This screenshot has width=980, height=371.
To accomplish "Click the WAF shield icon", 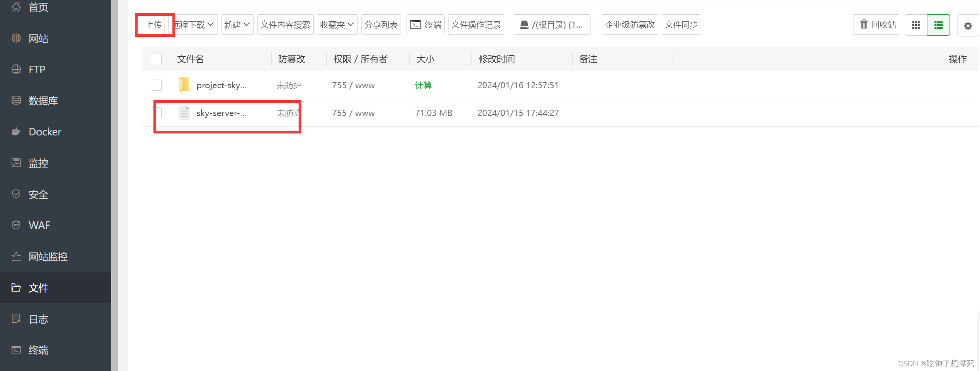I will point(16,225).
